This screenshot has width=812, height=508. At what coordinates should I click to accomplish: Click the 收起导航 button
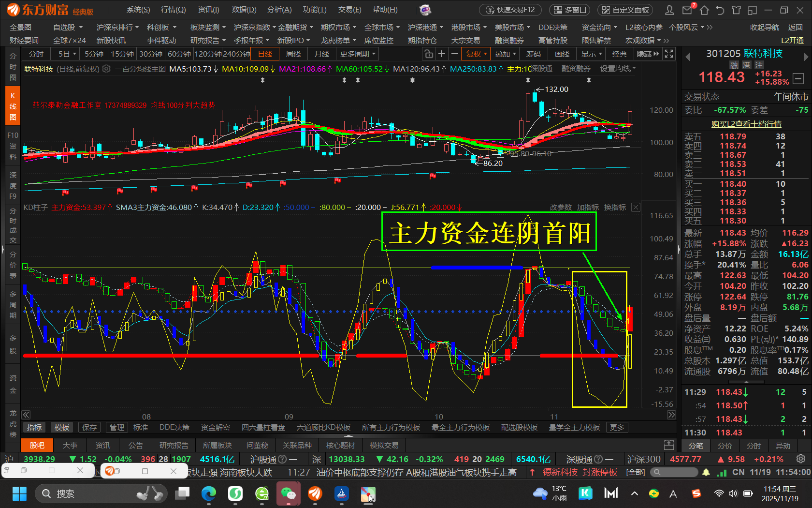click(x=764, y=28)
